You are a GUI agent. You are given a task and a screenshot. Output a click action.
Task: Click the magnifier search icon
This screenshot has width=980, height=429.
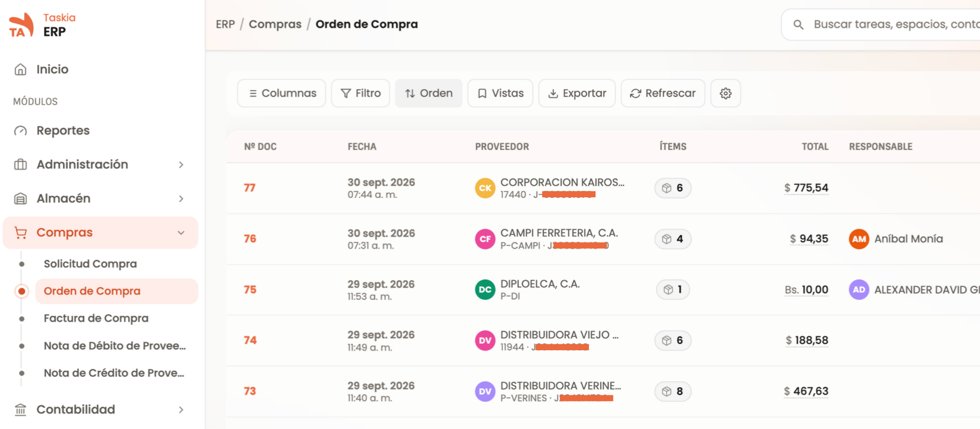(x=799, y=25)
